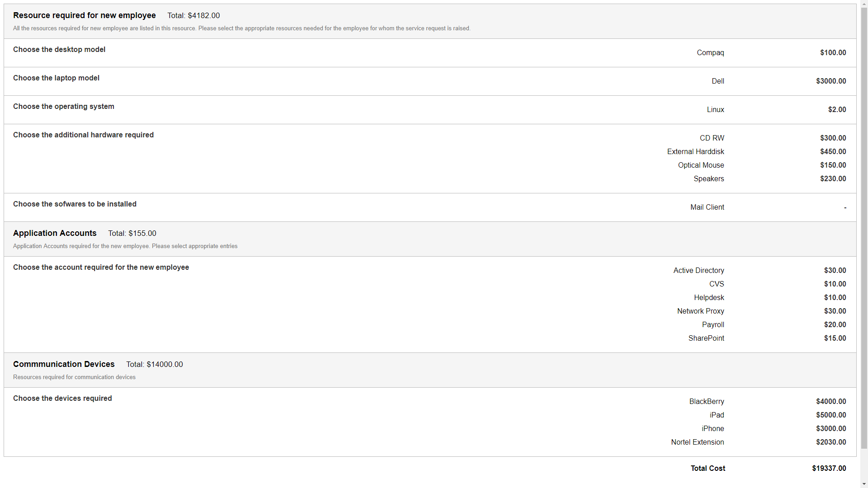Click the Optical Mouse hardware item
The height and width of the screenshot is (488, 868).
pyautogui.click(x=701, y=165)
